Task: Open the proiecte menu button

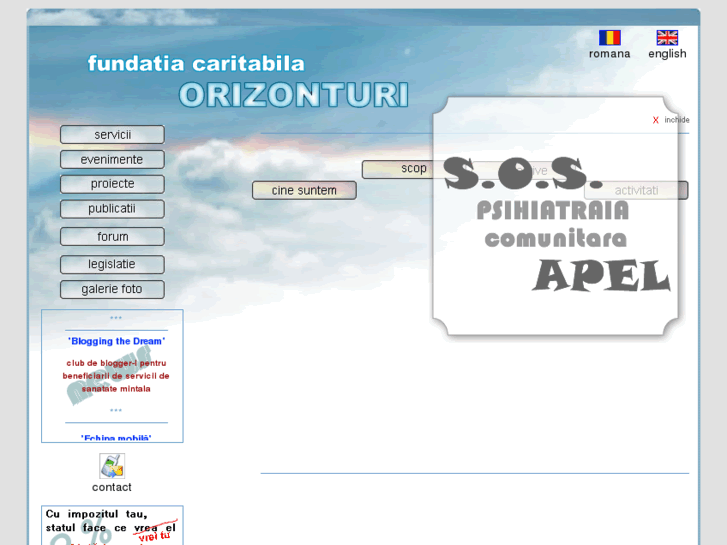Action: [112, 184]
